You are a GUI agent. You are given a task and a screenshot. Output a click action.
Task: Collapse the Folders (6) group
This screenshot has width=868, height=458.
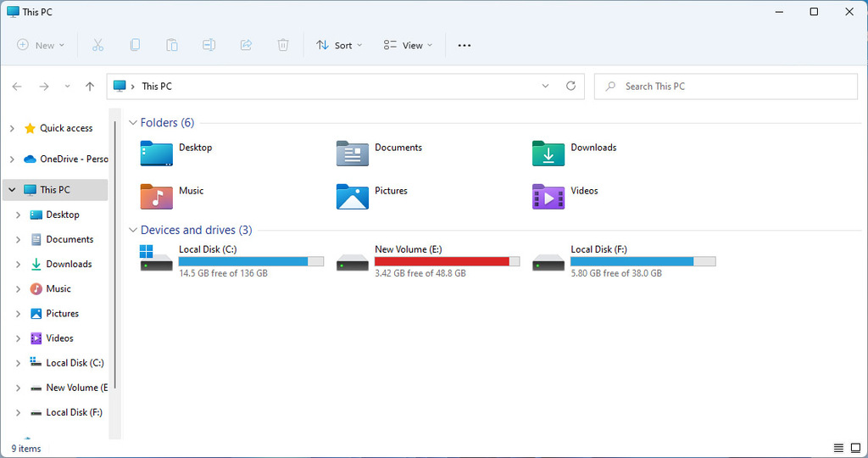pyautogui.click(x=133, y=122)
